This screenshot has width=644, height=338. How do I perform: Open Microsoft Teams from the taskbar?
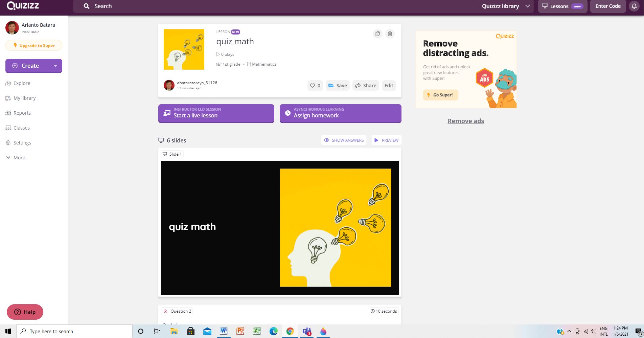pyautogui.click(x=307, y=331)
